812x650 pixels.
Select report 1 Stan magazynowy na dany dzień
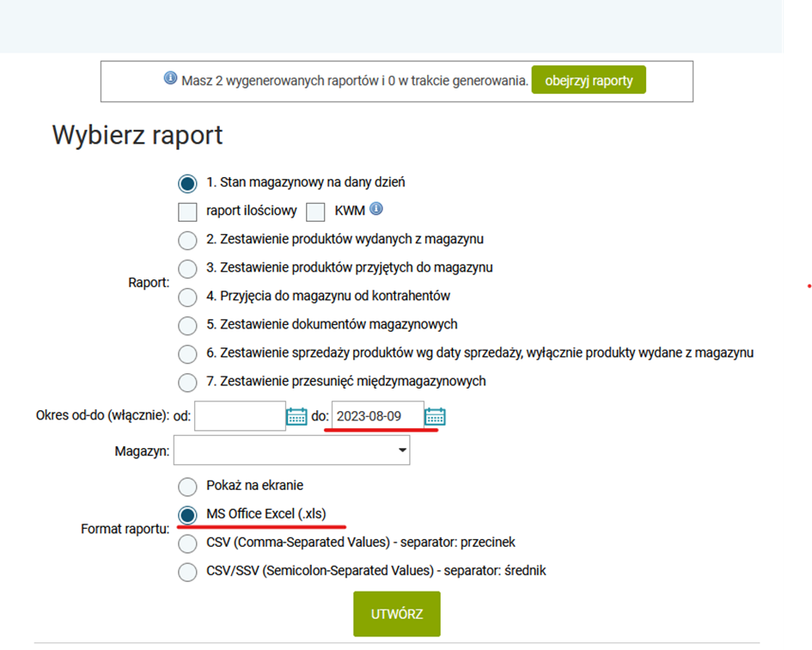pyautogui.click(x=187, y=183)
